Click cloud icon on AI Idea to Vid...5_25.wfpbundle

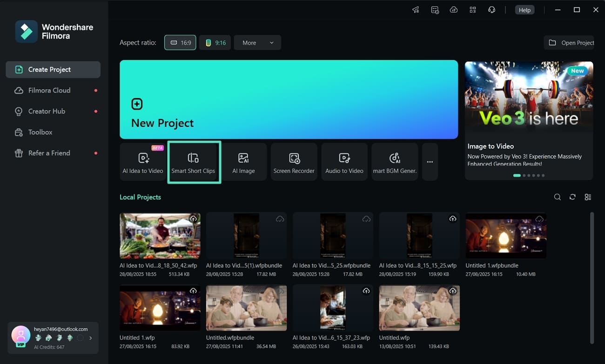point(366,218)
